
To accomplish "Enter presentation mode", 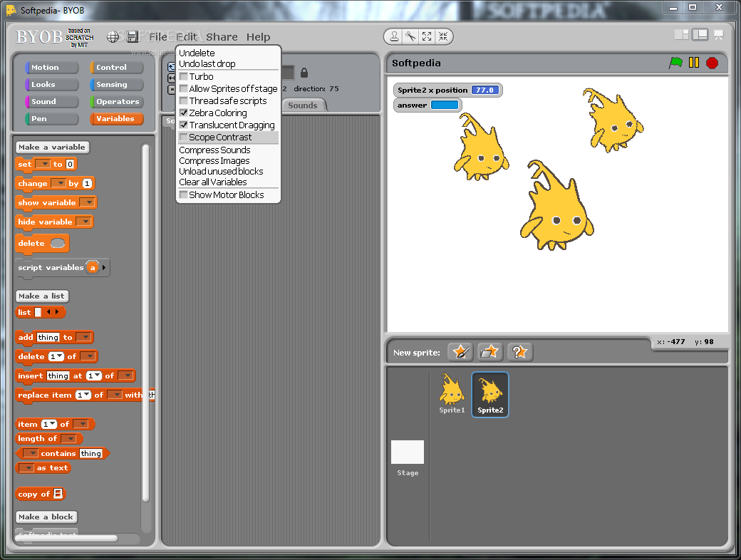I will tap(718, 34).
